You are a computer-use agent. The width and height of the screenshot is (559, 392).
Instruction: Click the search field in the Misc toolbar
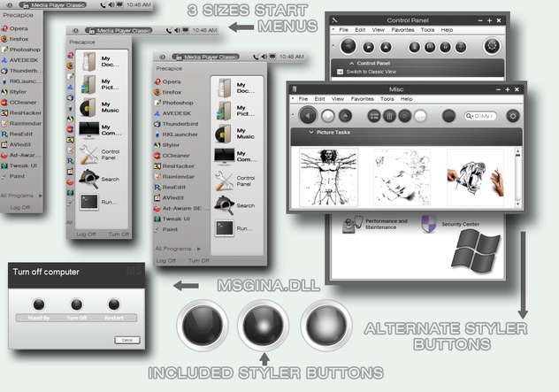click(x=480, y=116)
